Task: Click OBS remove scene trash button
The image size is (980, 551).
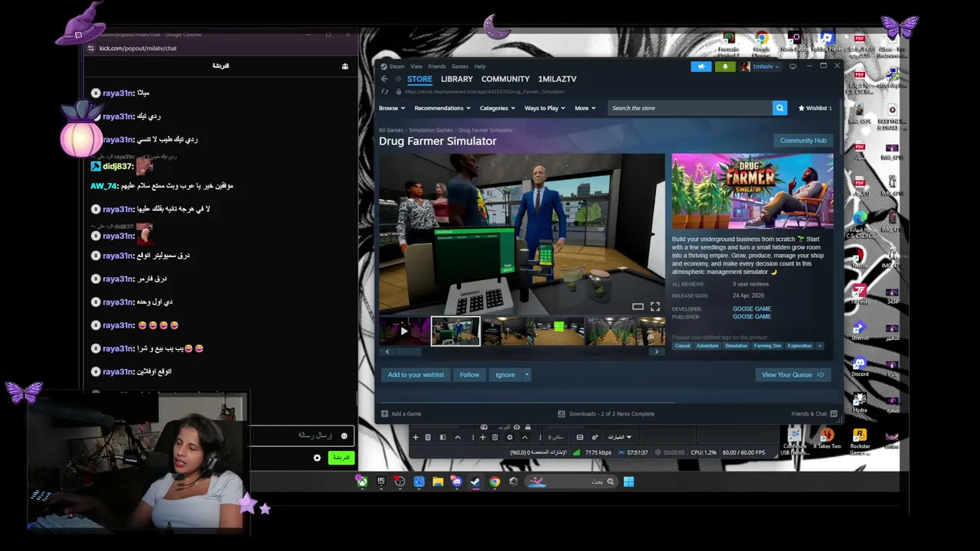Action: pyautogui.click(x=428, y=438)
